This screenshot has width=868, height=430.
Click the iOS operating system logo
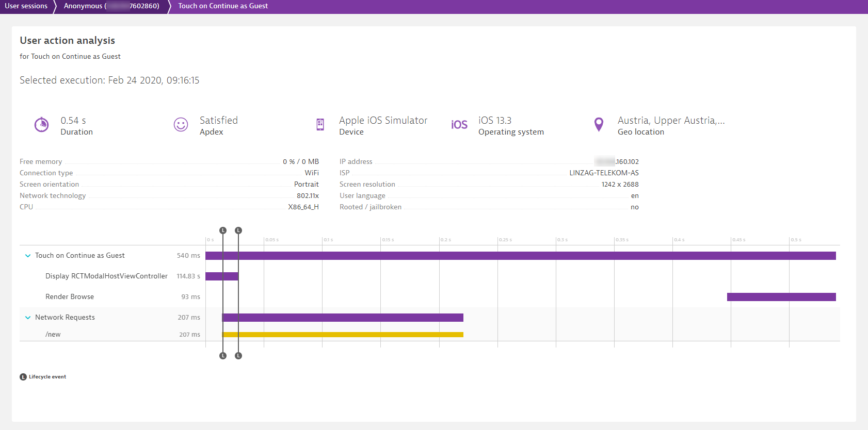459,125
